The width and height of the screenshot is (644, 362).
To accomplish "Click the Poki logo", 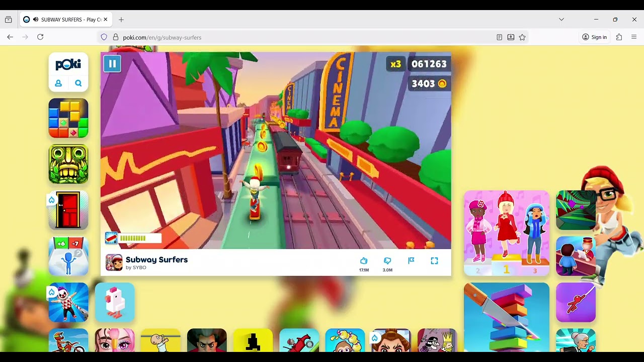I will point(68,64).
